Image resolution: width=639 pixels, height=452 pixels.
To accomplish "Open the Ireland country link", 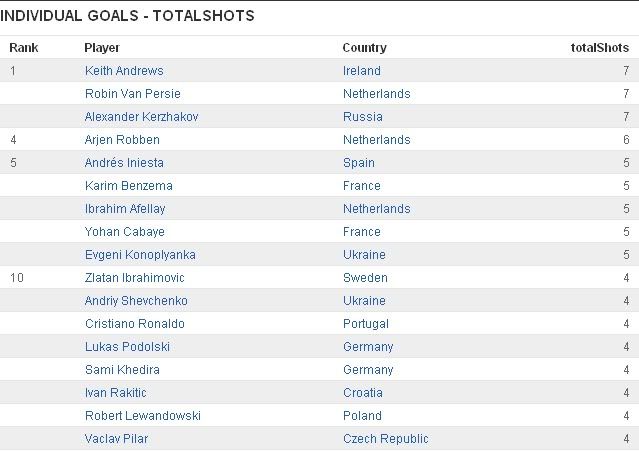I will pos(361,71).
